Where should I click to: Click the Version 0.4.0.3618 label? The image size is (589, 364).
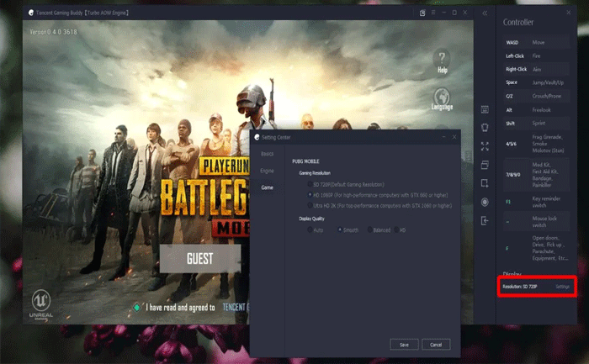[x=53, y=32]
